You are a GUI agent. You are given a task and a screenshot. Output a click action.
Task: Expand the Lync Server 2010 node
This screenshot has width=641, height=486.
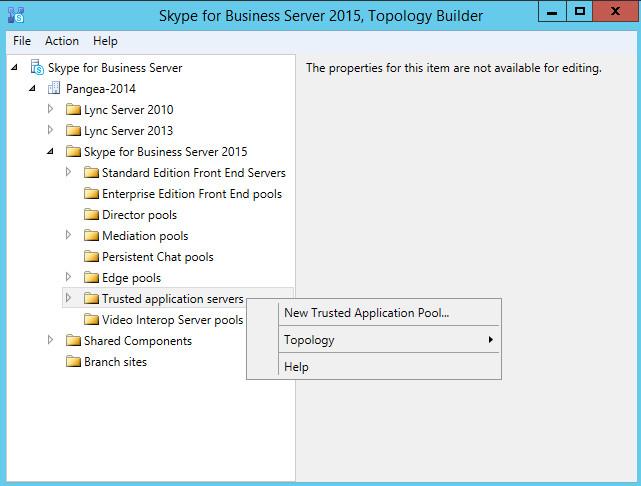point(50,109)
